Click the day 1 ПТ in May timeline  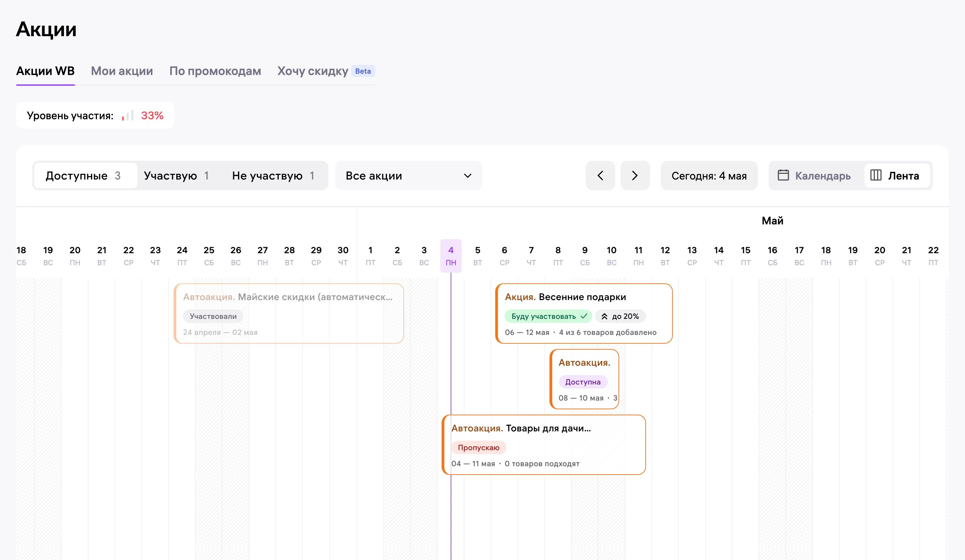[370, 256]
